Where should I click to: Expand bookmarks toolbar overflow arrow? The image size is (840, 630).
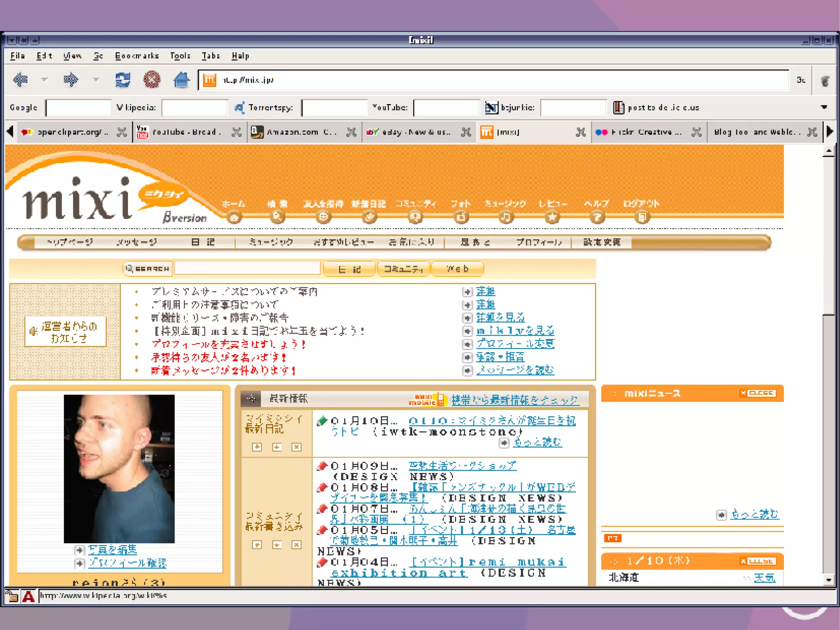[824, 107]
